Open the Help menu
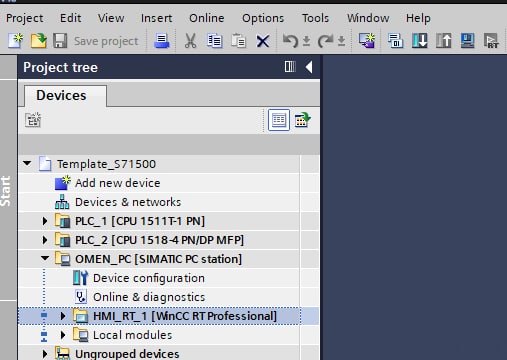Viewport: 507px width, 360px height. (x=418, y=18)
